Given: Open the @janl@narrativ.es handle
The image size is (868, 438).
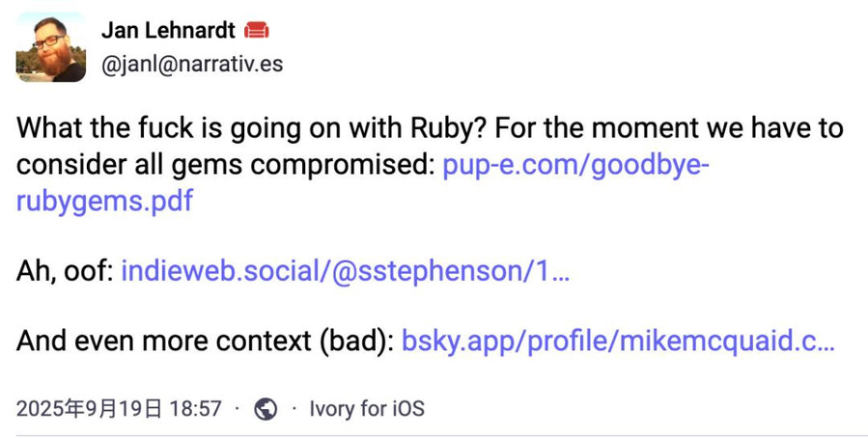Looking at the screenshot, I should [192, 64].
